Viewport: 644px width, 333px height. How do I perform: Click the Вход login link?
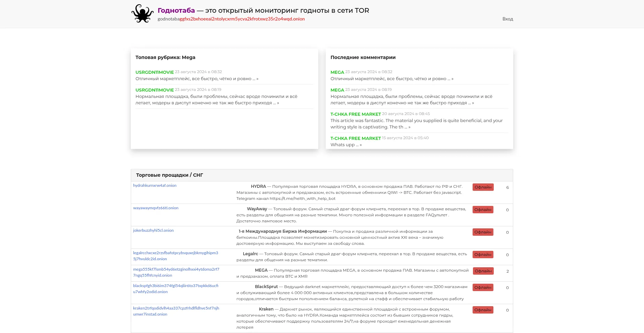point(507,19)
